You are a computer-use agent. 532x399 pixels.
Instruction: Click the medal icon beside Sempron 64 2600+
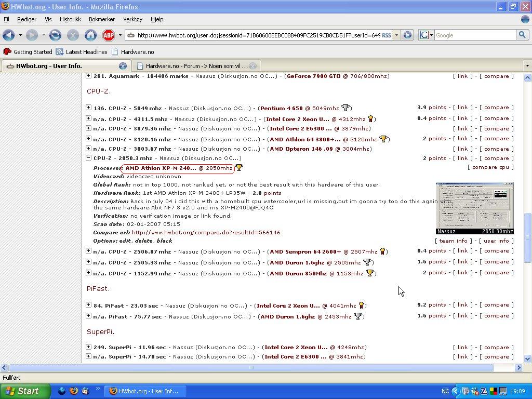pyautogui.click(x=382, y=251)
